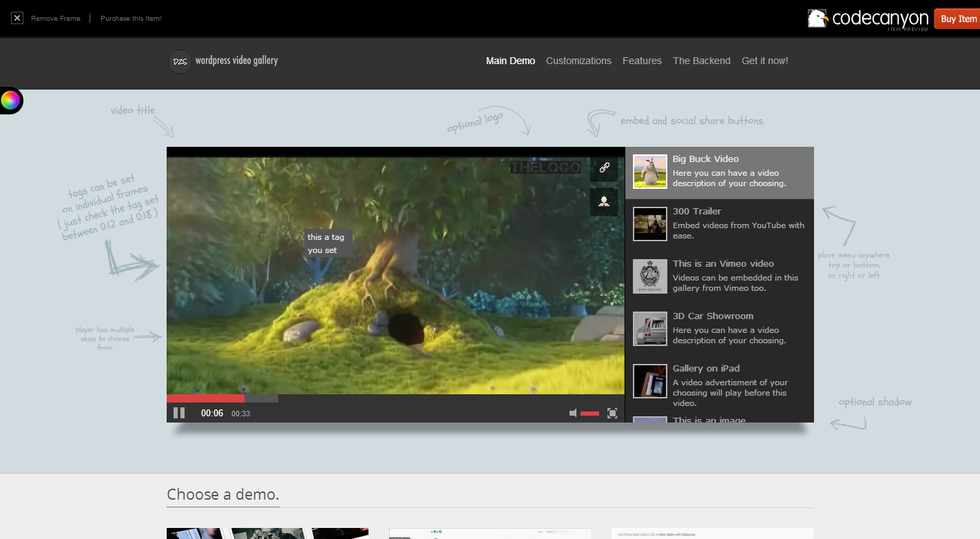Seek within the red video progress bar
Image resolution: width=980 pixels, height=539 pixels.
click(x=205, y=398)
